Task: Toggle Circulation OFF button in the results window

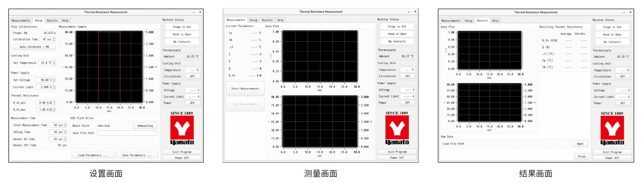Action: (623, 76)
